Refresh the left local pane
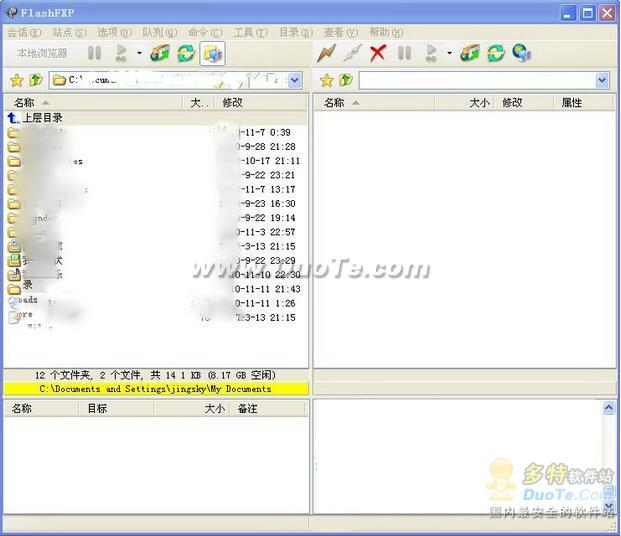621x536 pixels. [186, 53]
